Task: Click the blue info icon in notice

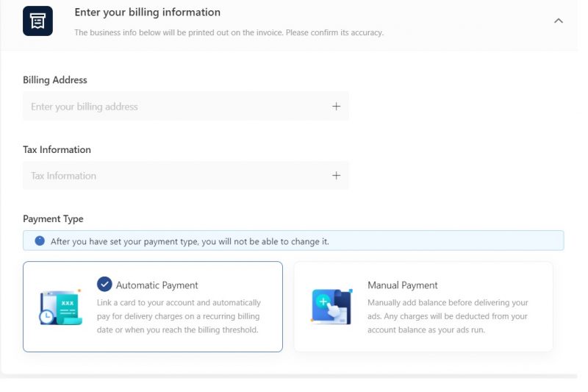Action: (40, 240)
